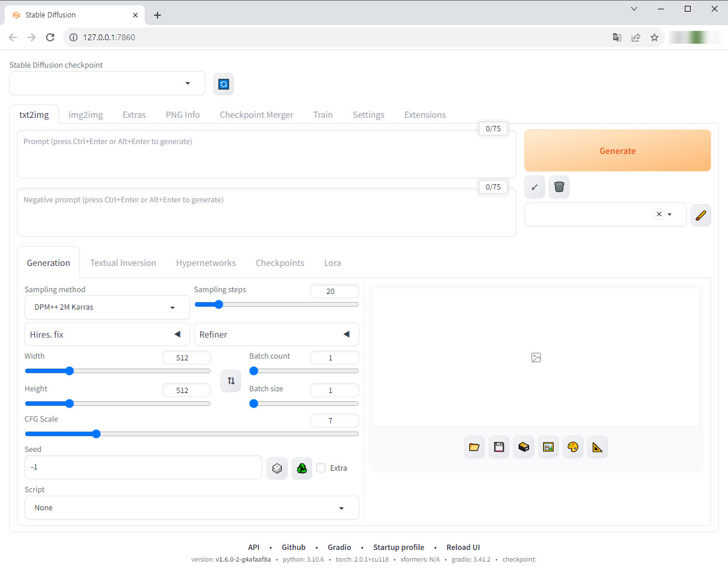Save image with the floppy disk icon
Screen dimensions: 728x575
coord(499,447)
